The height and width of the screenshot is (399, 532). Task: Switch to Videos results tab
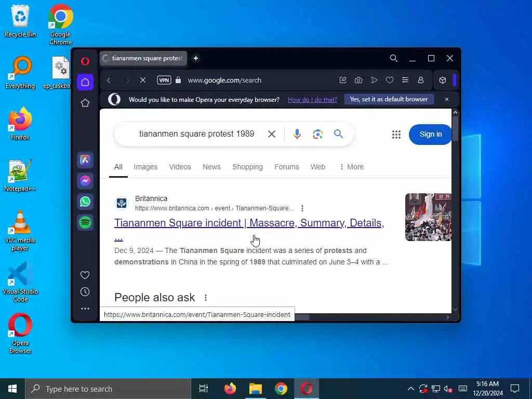click(180, 167)
